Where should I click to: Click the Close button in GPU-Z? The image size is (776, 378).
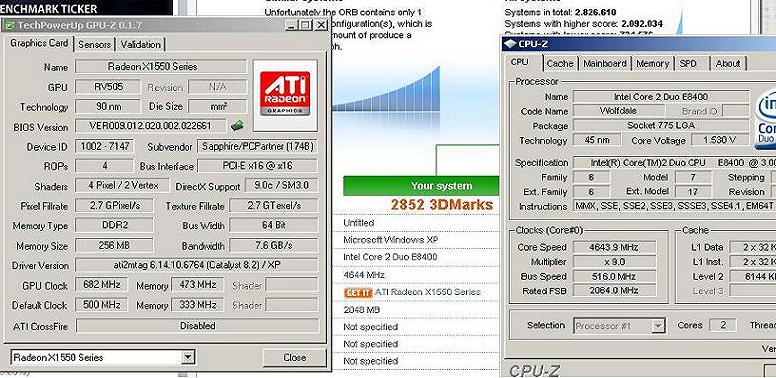(294, 358)
